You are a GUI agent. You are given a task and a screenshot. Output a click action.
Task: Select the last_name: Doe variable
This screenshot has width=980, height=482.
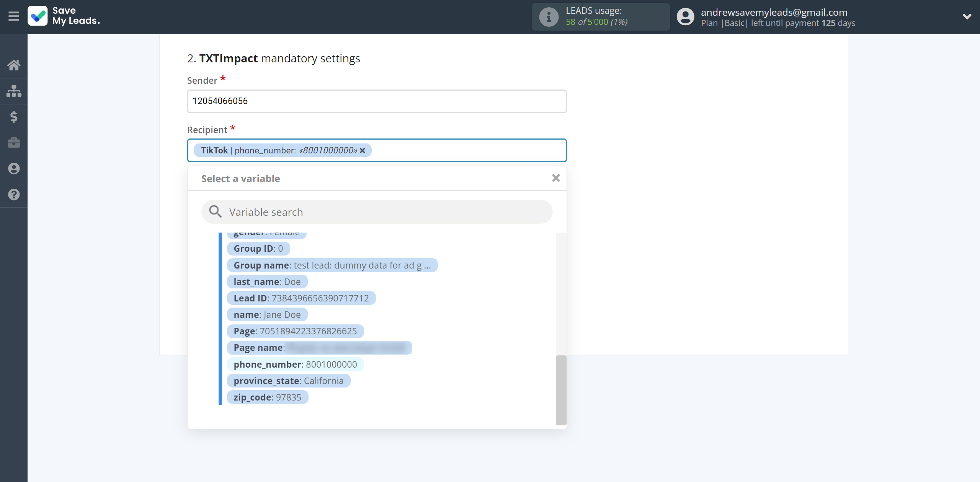[267, 282]
